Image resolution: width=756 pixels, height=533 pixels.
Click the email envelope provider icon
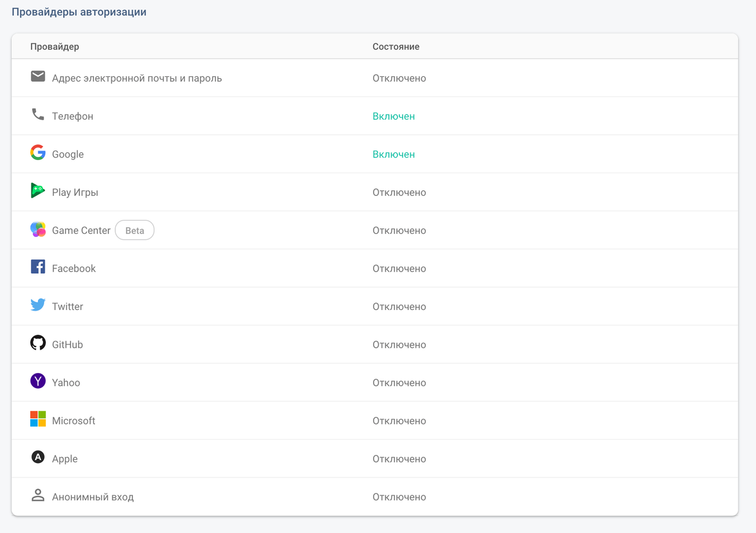(38, 76)
